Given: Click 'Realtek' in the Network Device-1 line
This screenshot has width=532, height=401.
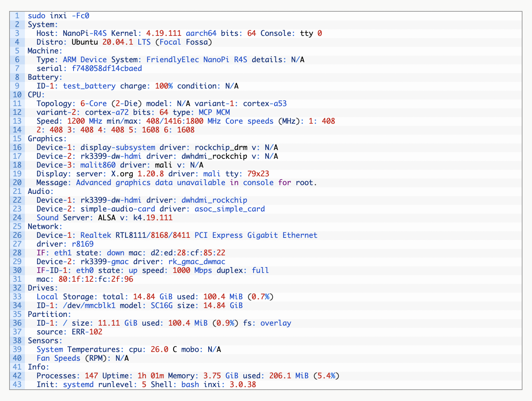Looking at the screenshot, I should [x=95, y=235].
